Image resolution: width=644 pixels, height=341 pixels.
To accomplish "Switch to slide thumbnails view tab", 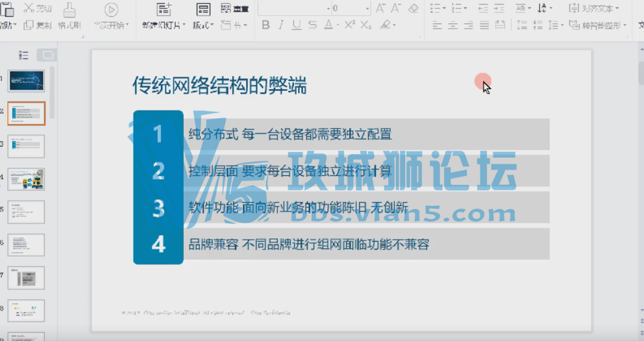I will click(x=46, y=55).
